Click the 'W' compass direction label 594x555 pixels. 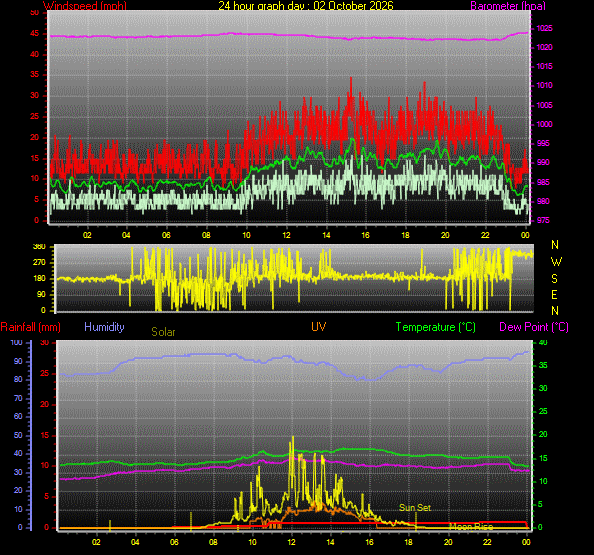click(556, 262)
